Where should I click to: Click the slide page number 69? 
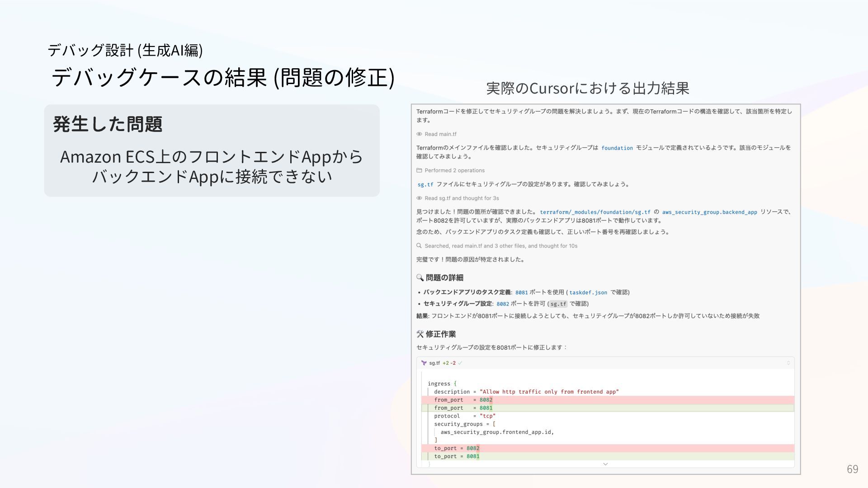pyautogui.click(x=852, y=469)
